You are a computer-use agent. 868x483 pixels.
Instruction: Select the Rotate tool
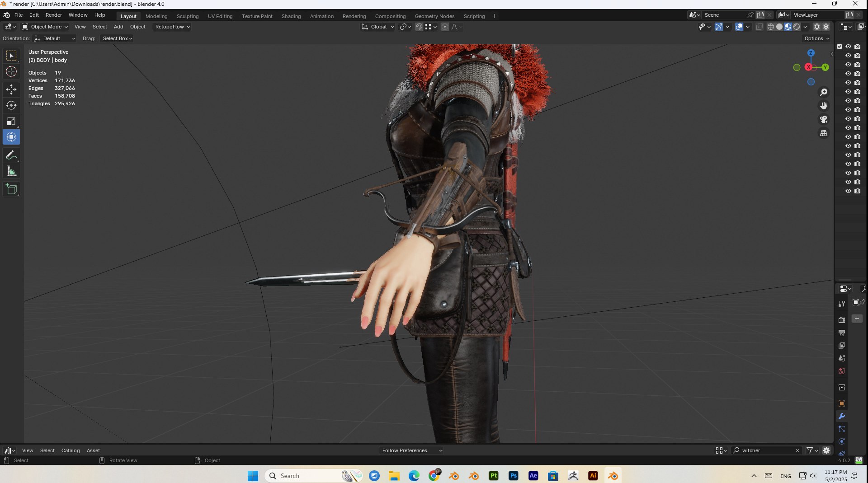11,105
